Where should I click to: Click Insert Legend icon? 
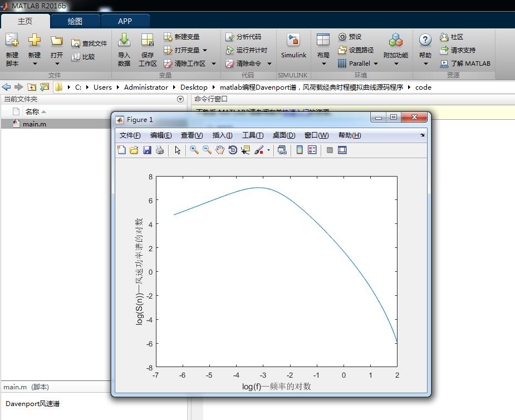(x=312, y=150)
